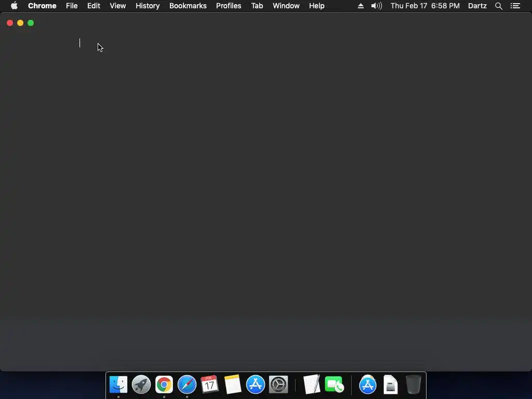This screenshot has height=399, width=532.
Task: Open the View menu
Action: tap(118, 6)
